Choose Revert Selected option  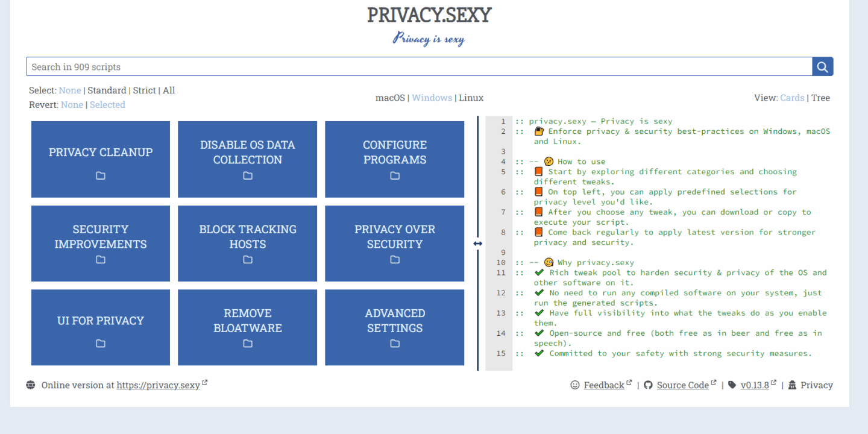click(107, 105)
